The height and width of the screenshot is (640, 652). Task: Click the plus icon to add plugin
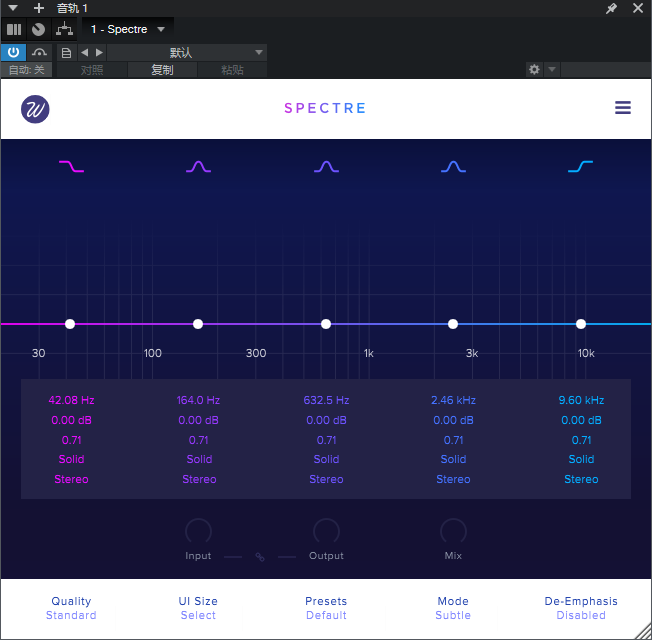(x=39, y=8)
